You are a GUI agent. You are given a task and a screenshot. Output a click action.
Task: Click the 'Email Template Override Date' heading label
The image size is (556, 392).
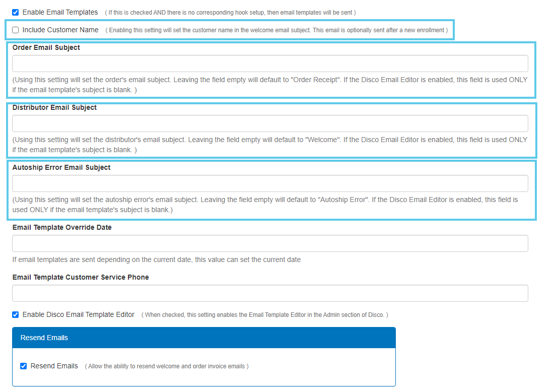coord(62,227)
